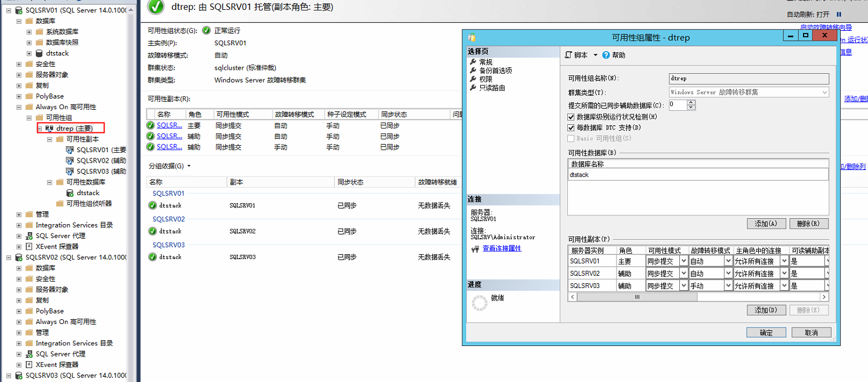
Task: Click the connection properties network icon
Action: pyautogui.click(x=475, y=249)
